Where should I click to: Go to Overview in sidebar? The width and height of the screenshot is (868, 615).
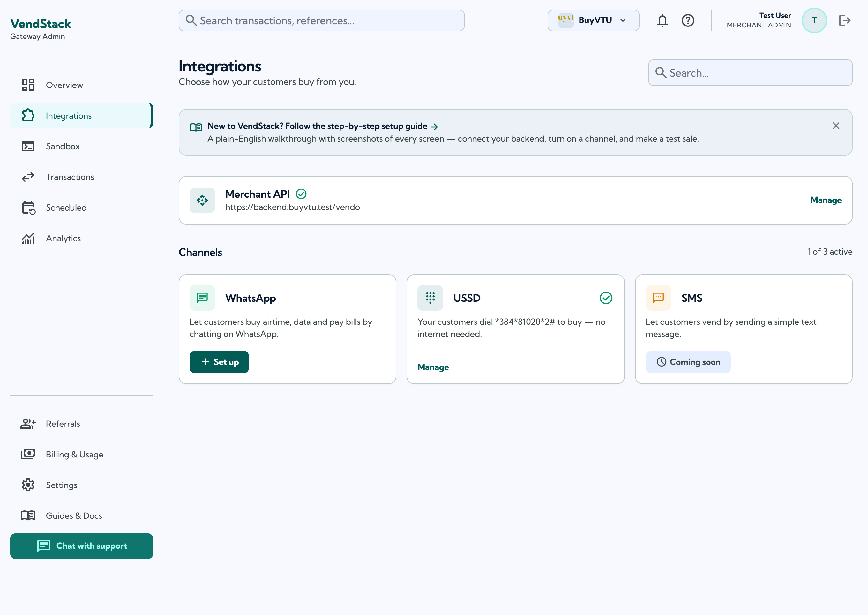[81, 85]
